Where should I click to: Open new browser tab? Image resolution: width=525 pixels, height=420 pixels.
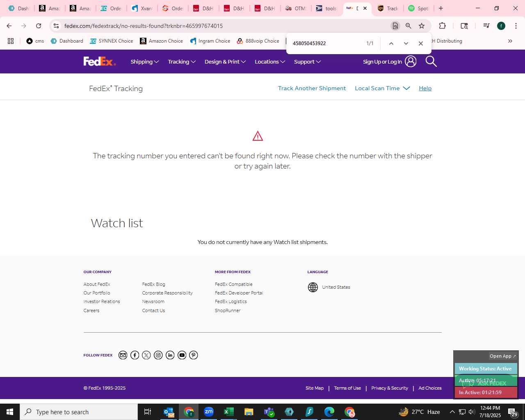(x=441, y=8)
